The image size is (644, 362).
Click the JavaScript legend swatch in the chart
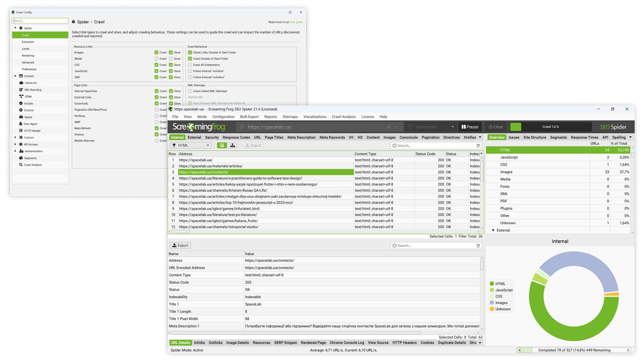click(x=492, y=290)
